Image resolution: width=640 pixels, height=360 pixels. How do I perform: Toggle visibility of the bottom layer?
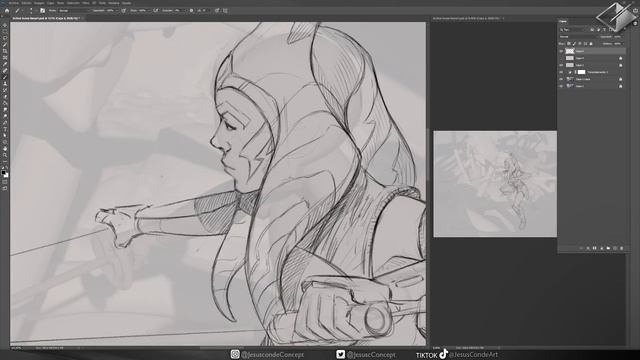(x=561, y=86)
